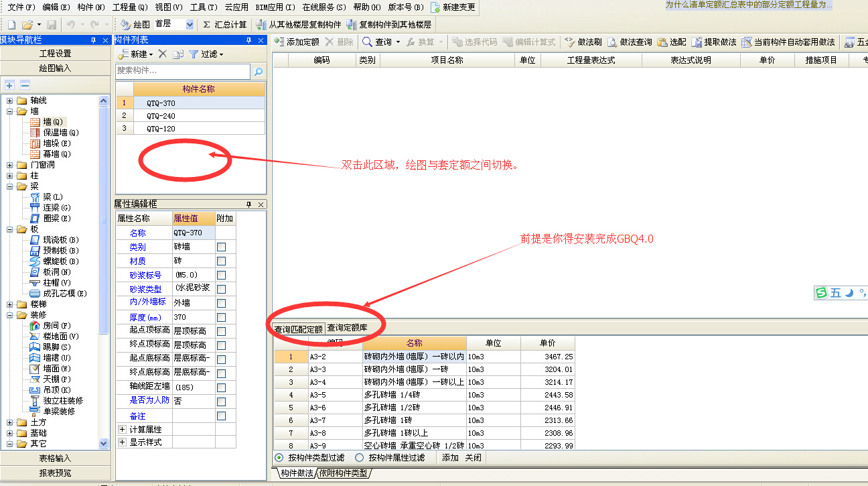The image size is (868, 486).
Task: Click 新建变更 in the top bar
Action: (x=453, y=7)
